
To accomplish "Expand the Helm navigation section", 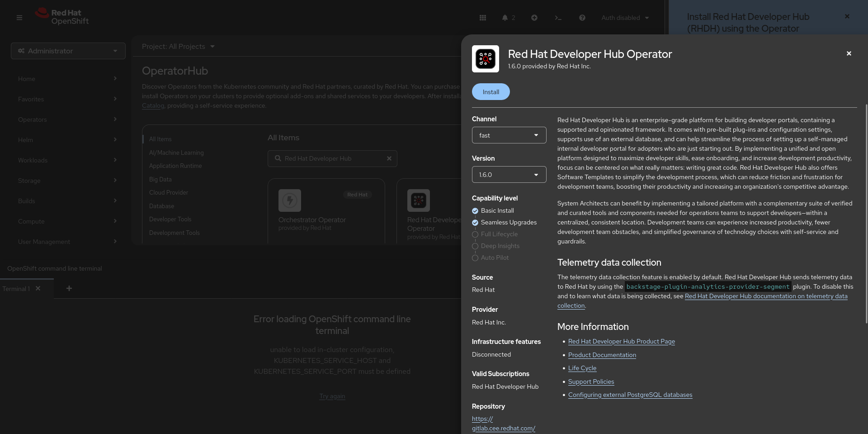I will tap(68, 140).
